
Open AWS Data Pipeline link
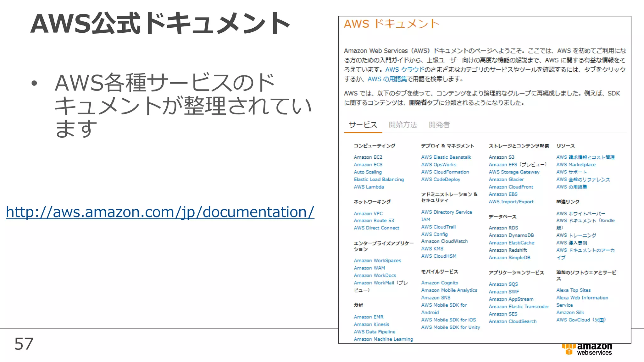pyautogui.click(x=375, y=332)
